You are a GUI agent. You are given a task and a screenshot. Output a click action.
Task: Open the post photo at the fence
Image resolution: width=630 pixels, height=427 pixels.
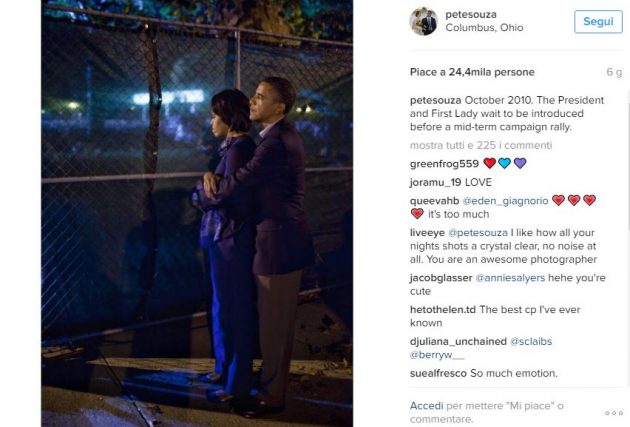(x=197, y=213)
